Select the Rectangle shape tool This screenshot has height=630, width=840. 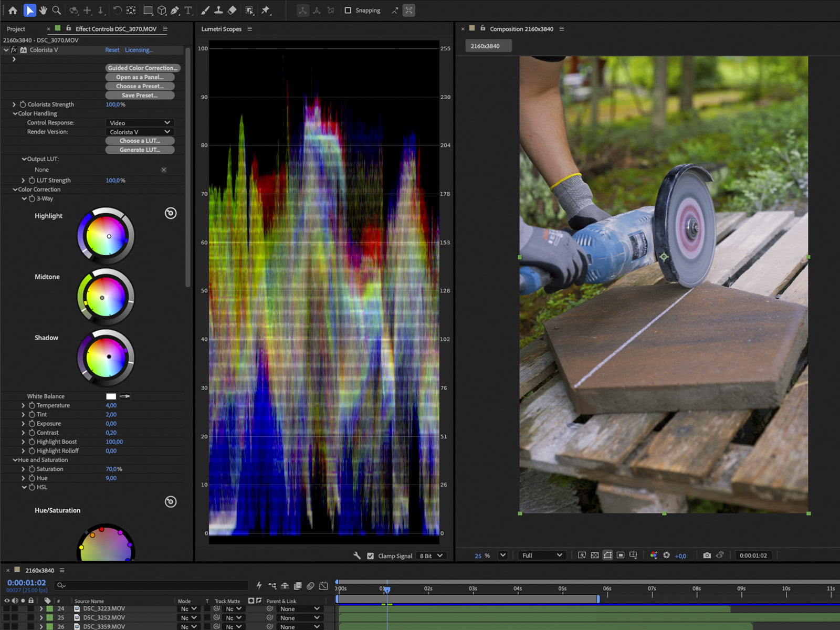pos(148,10)
